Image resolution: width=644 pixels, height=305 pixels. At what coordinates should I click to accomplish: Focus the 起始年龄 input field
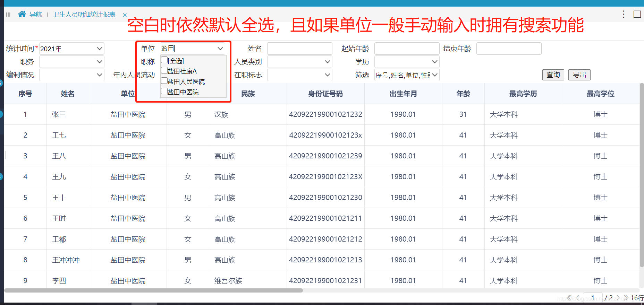point(407,49)
